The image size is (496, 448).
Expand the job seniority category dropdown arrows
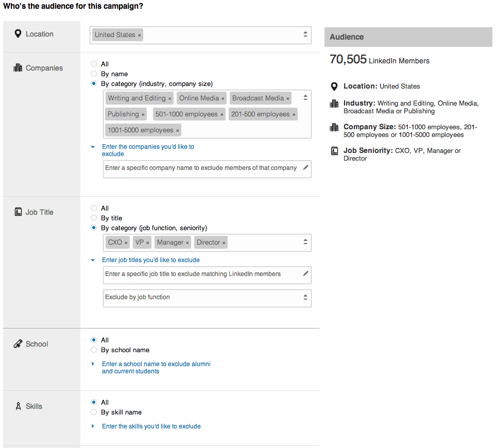[x=305, y=242]
